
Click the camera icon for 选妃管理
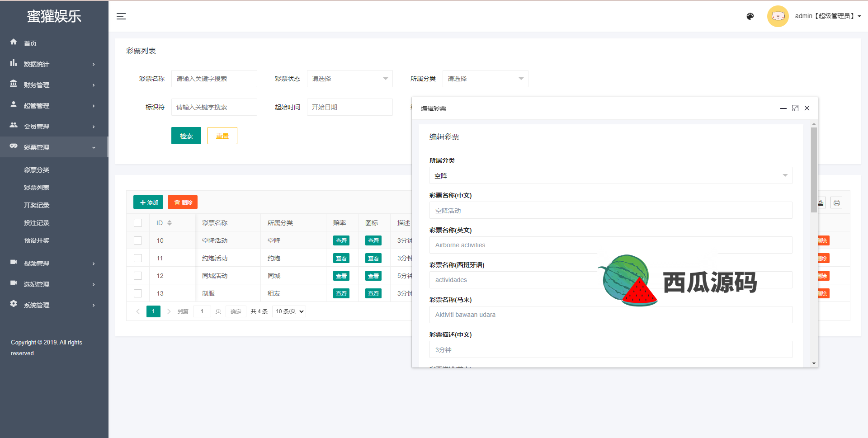click(14, 283)
